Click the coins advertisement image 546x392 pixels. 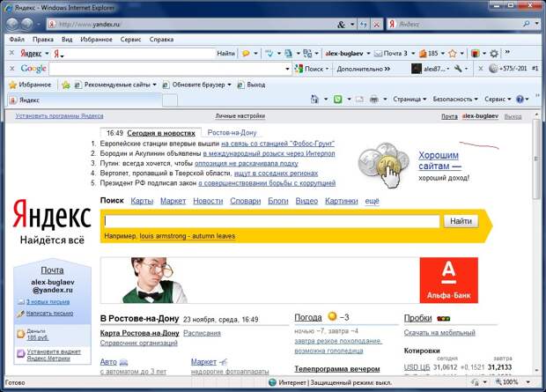point(384,165)
